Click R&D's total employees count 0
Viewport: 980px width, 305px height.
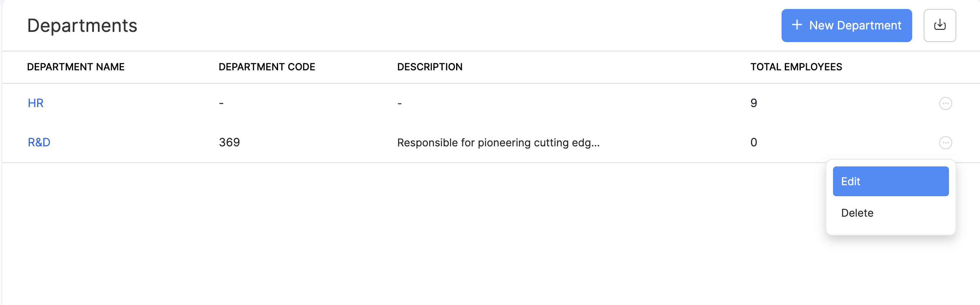[x=754, y=142]
